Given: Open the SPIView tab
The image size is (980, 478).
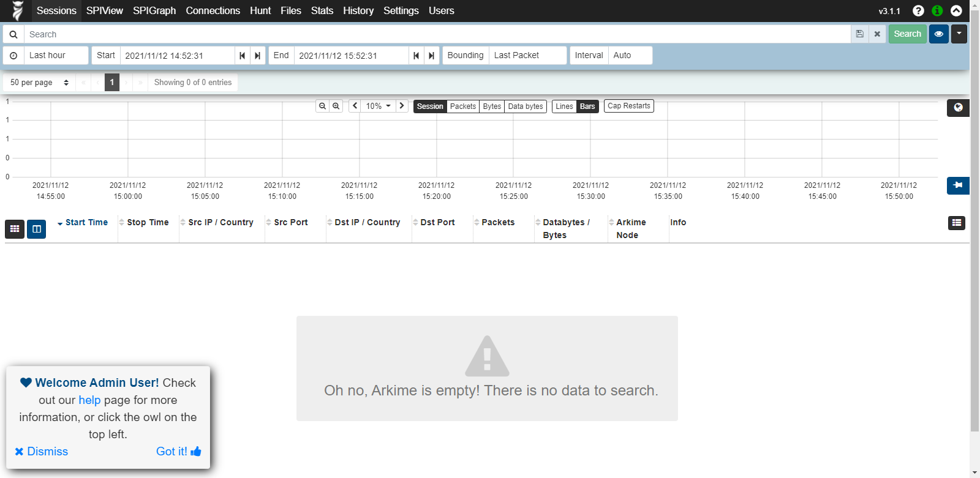Looking at the screenshot, I should (x=105, y=10).
